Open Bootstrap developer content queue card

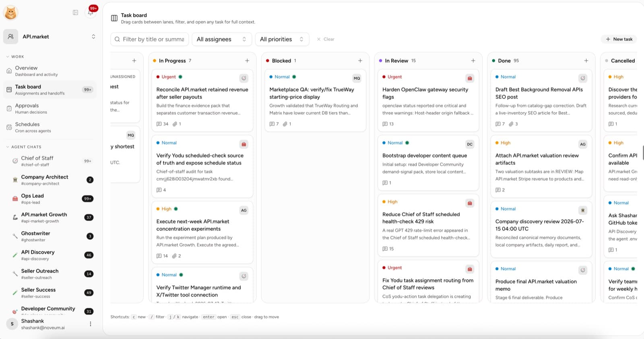click(x=428, y=163)
